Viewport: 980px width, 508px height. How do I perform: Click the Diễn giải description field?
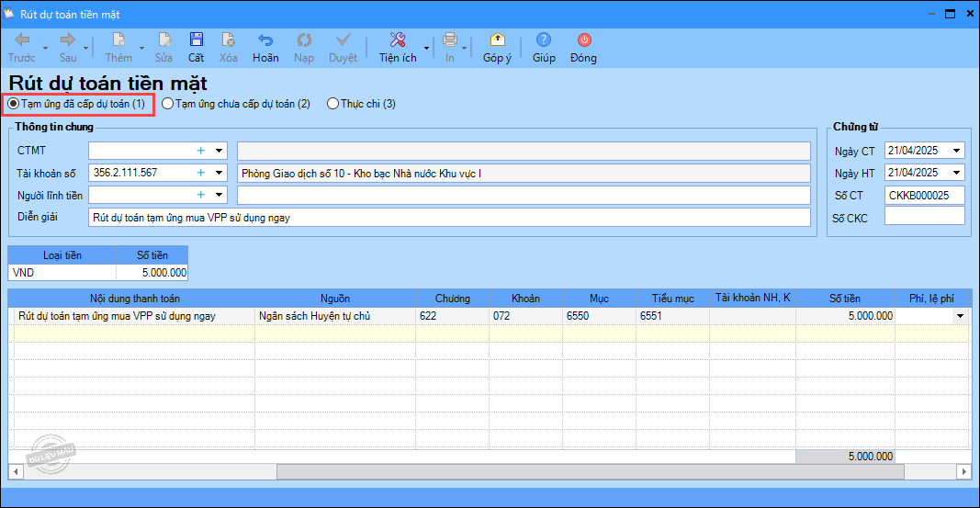[x=449, y=218]
